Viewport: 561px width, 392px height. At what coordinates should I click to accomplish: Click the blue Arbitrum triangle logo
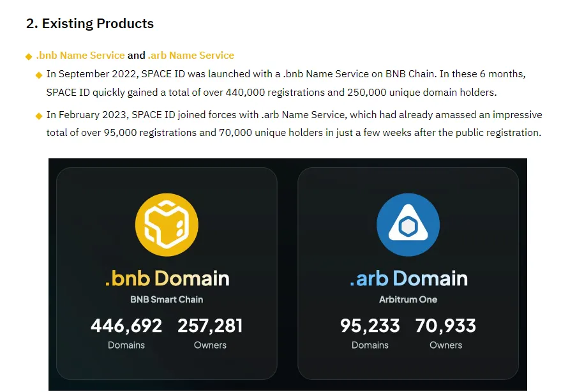pos(408,225)
